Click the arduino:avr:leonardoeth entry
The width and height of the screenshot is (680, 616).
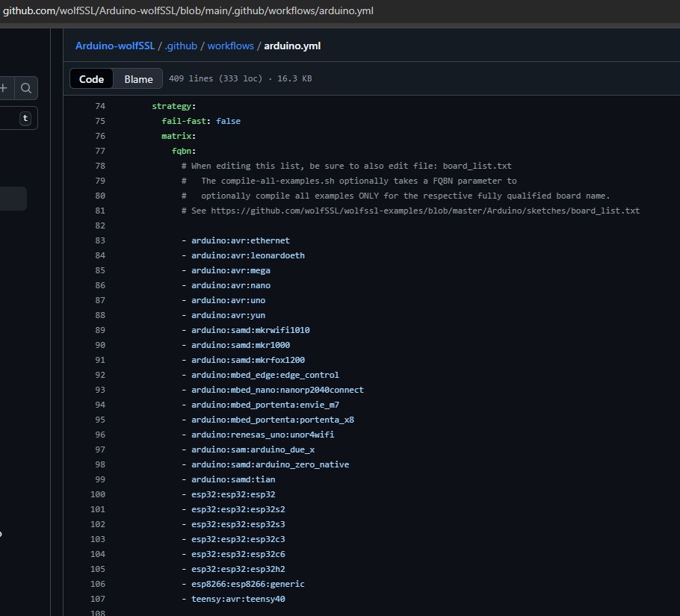(x=248, y=255)
